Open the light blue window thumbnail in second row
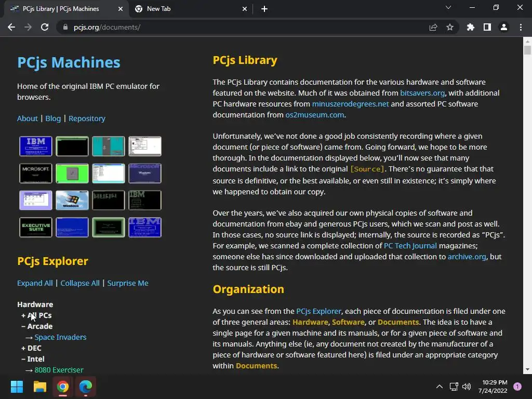The height and width of the screenshot is (399, 532). [x=109, y=173]
